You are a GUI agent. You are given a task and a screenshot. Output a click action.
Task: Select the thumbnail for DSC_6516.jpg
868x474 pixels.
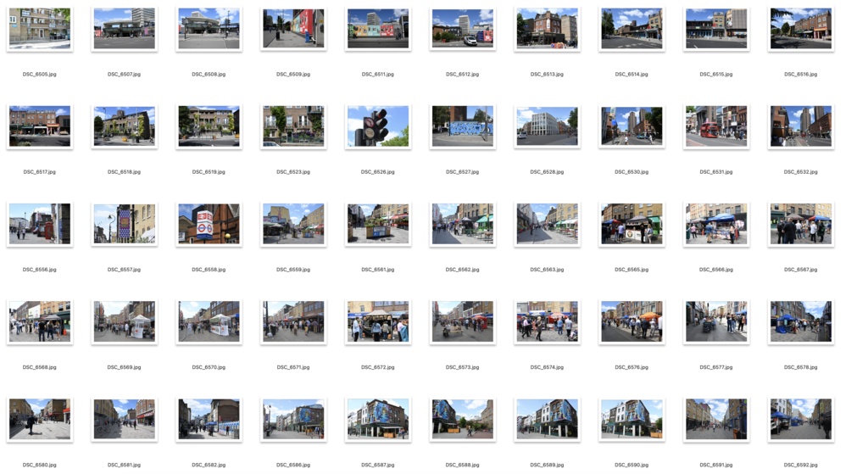801,28
